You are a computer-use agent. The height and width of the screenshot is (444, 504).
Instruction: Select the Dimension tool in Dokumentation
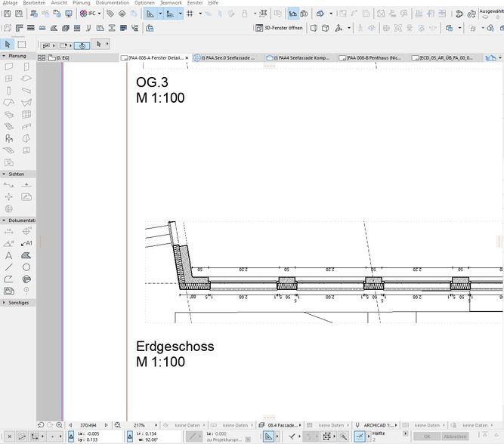8,231
